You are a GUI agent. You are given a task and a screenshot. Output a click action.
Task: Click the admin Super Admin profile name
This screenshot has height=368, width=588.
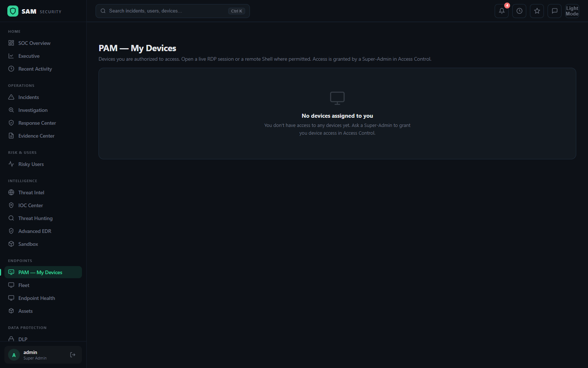(x=35, y=355)
